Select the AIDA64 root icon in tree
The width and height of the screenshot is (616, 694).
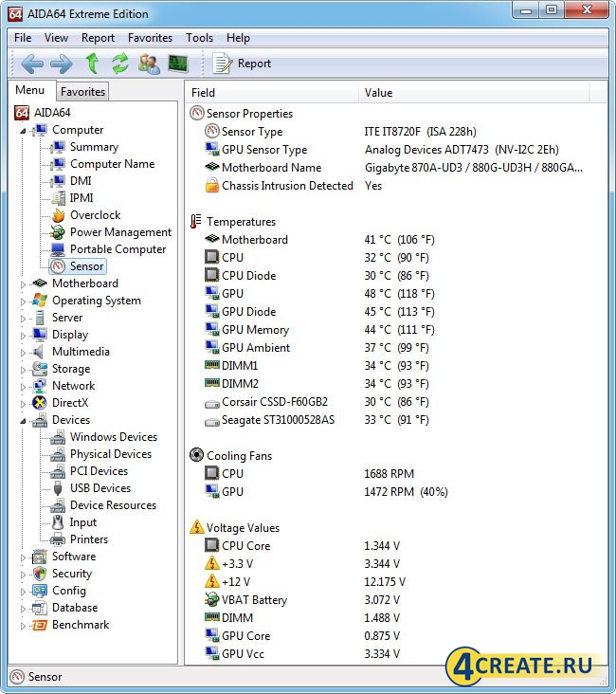[22, 113]
